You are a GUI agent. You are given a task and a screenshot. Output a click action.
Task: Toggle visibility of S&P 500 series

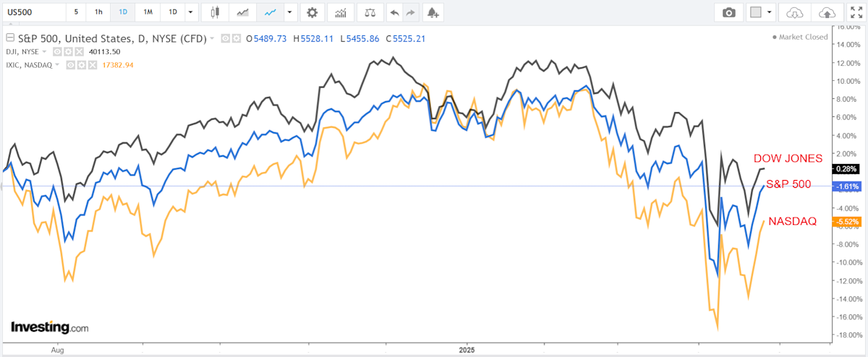(x=226, y=38)
